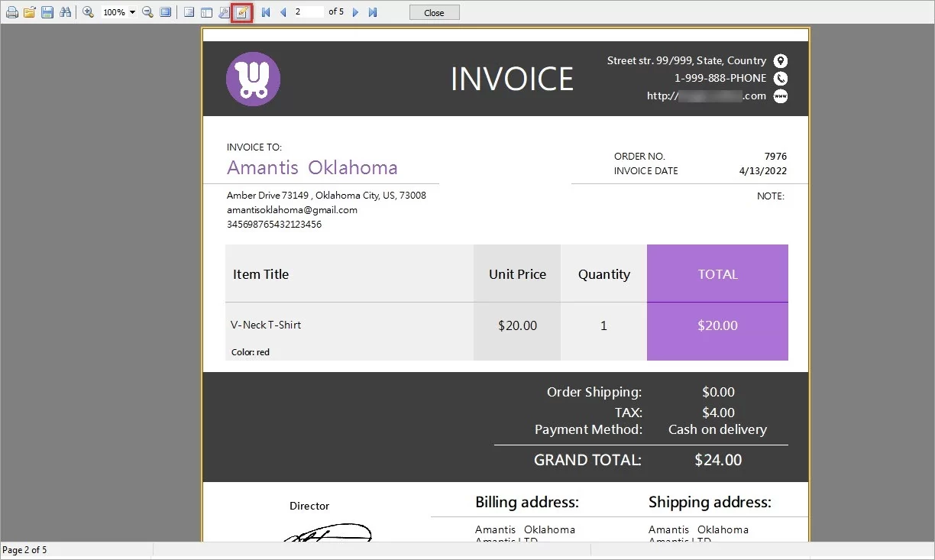Viewport: 935px width, 560px height.
Task: Select the Zoom In magnifier icon
Action: (88, 11)
